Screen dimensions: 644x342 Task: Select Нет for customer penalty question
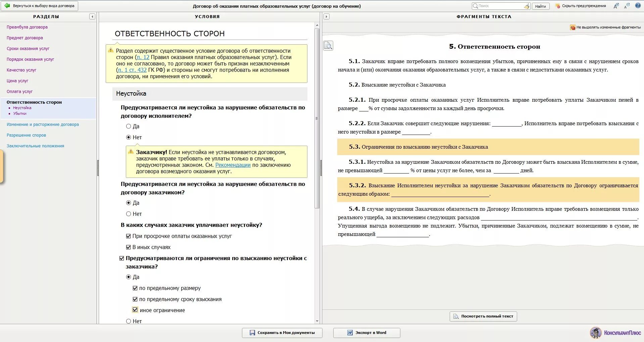pos(129,214)
